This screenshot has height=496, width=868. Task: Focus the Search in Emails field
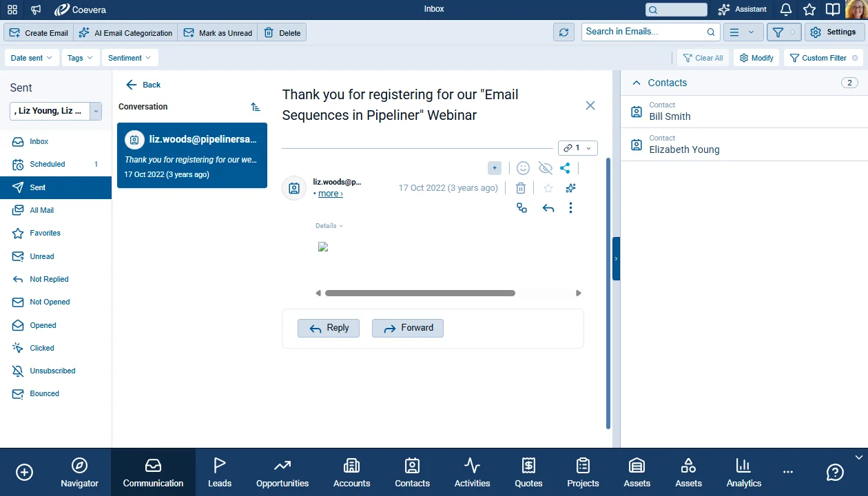coord(650,32)
